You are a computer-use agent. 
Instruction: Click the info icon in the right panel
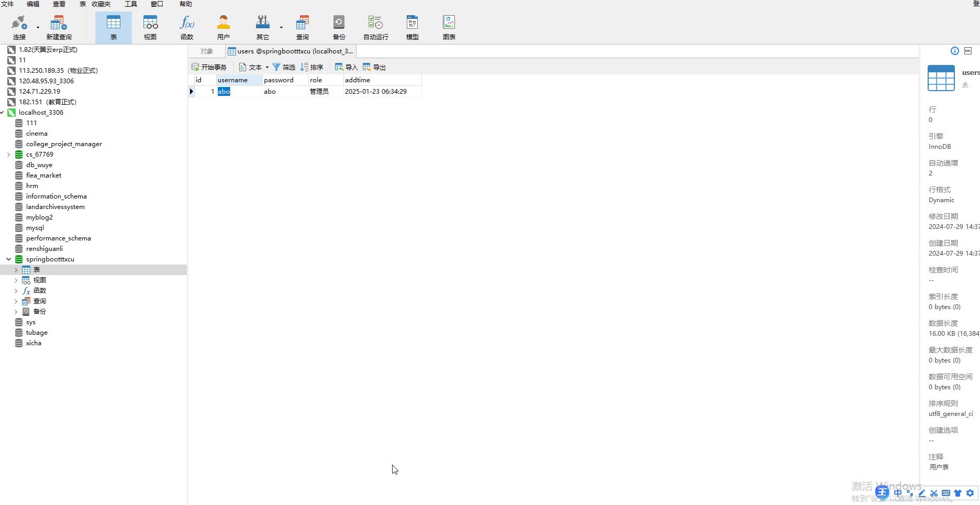(955, 51)
